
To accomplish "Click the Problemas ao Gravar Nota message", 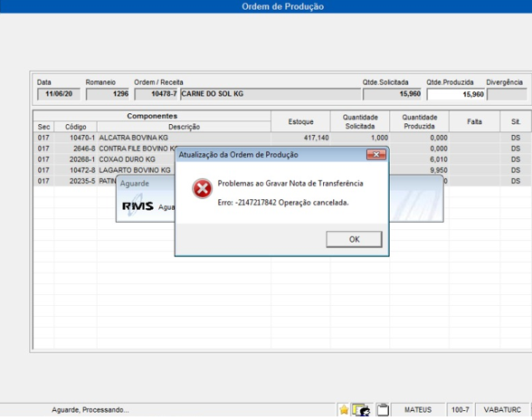I will pos(290,184).
